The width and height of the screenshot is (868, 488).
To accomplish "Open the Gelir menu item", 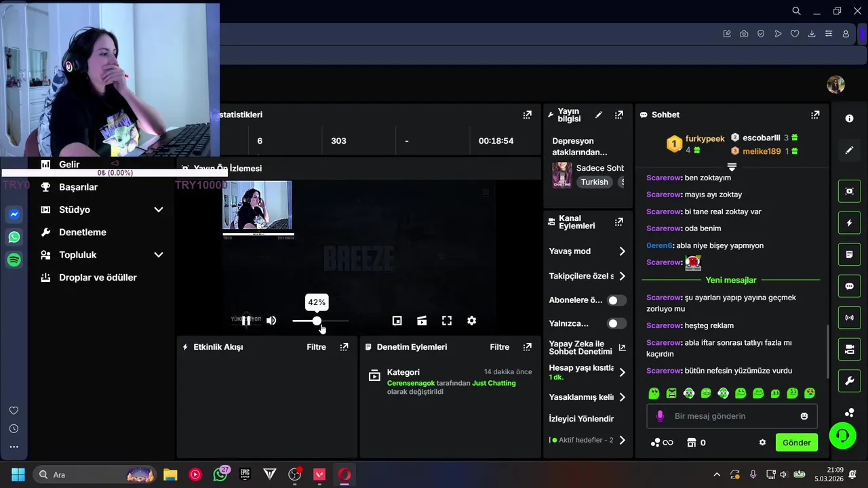I will (69, 164).
